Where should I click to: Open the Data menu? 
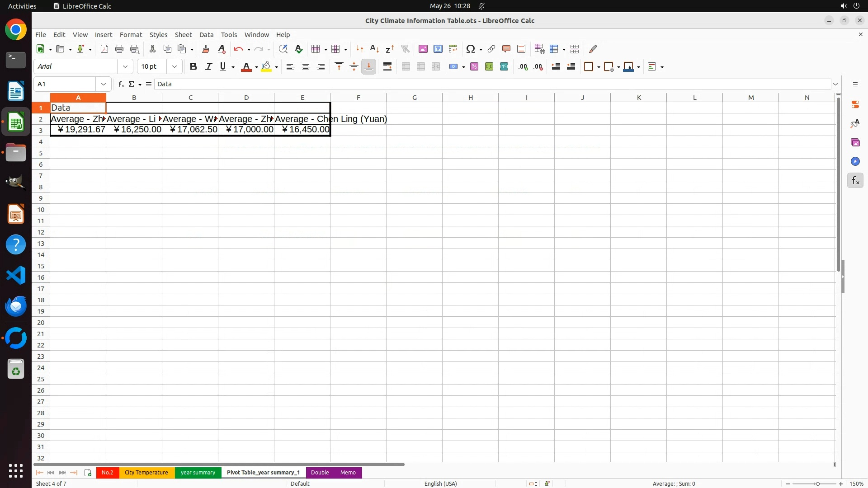pos(206,35)
